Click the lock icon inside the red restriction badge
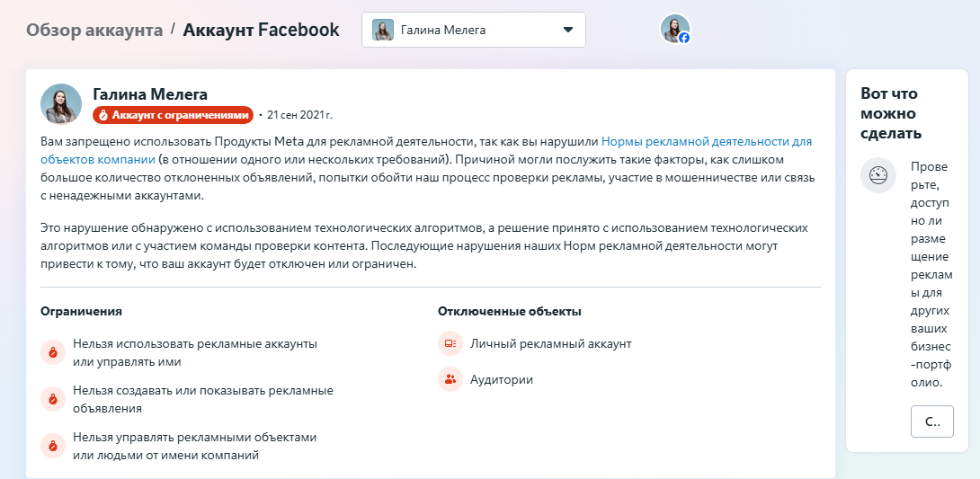 [103, 115]
